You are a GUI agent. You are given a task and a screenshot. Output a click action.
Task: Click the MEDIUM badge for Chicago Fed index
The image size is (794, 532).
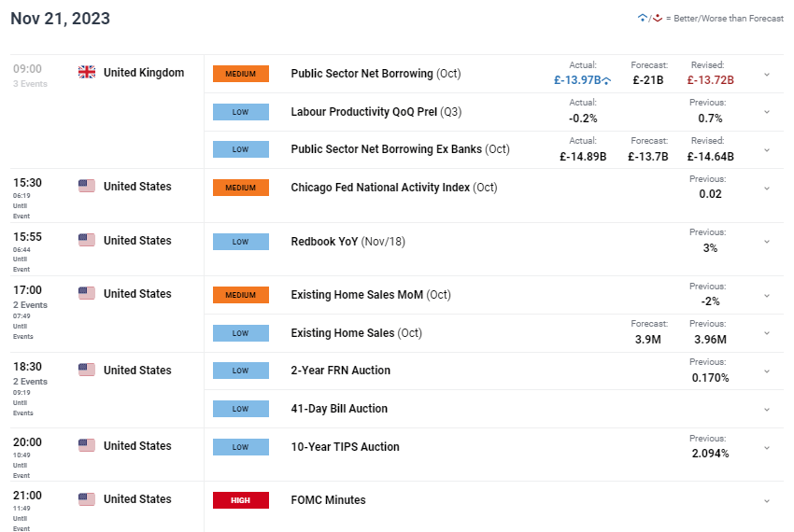(x=241, y=188)
